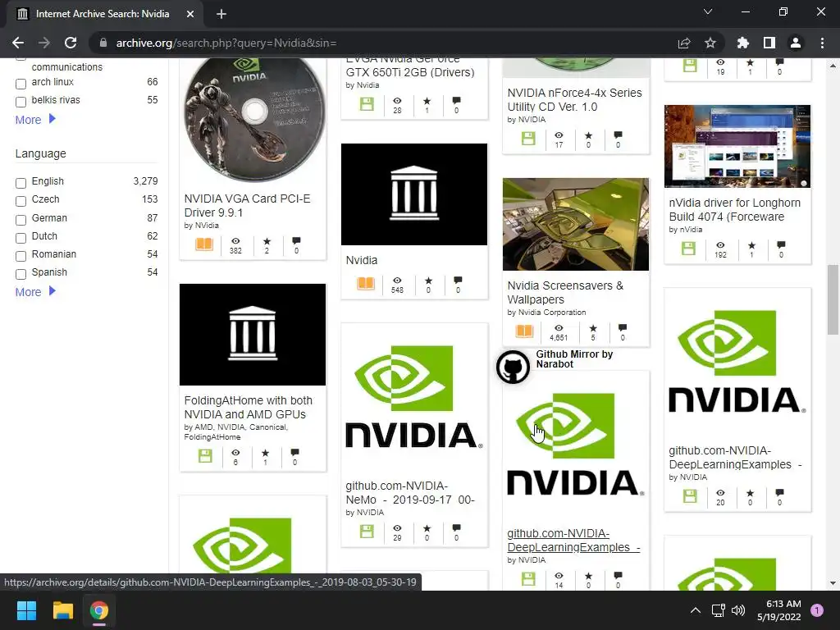
Task: Switch to the Internet Archive Search: Nvidia tab
Action: pyautogui.click(x=102, y=14)
